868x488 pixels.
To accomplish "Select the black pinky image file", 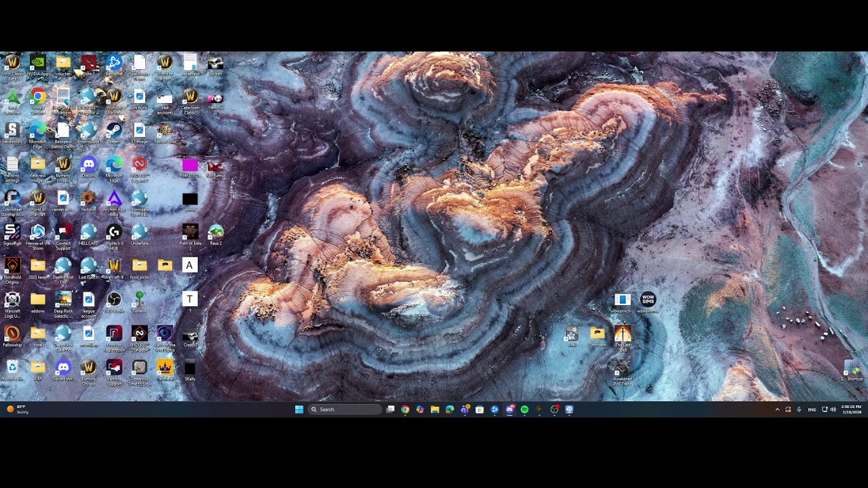I will coord(190,201).
